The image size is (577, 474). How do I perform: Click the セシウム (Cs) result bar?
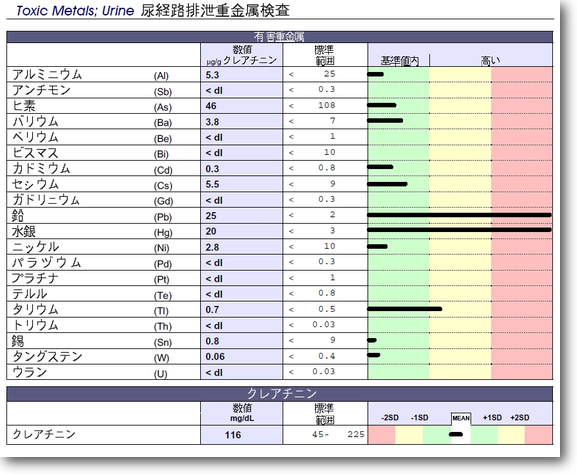pyautogui.click(x=387, y=184)
